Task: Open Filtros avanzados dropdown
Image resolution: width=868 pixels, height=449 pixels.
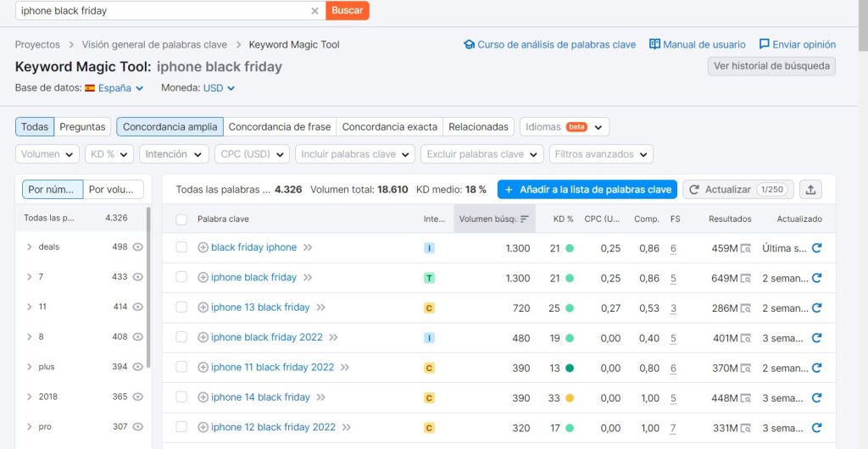Action: coord(601,154)
